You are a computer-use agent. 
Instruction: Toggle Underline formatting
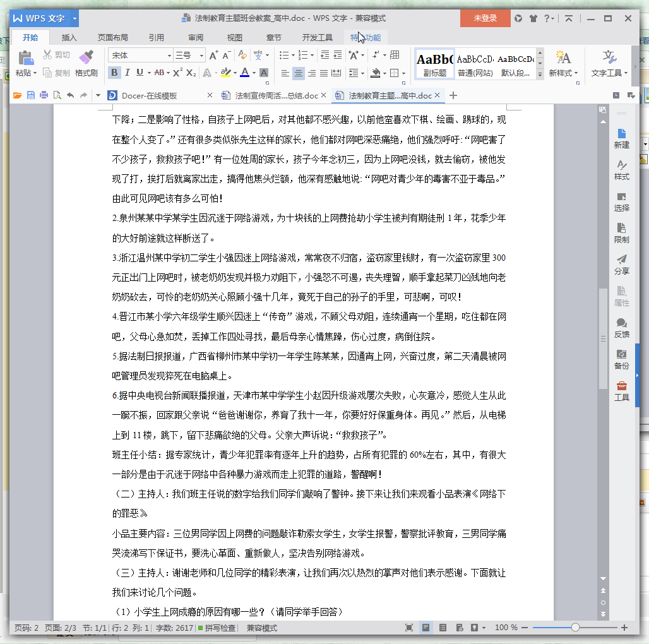coord(140,73)
